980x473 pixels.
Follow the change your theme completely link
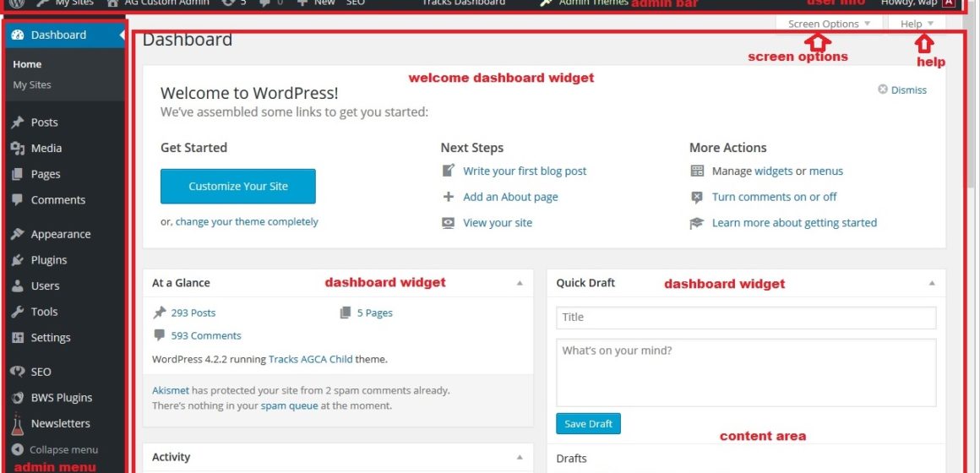247,222
